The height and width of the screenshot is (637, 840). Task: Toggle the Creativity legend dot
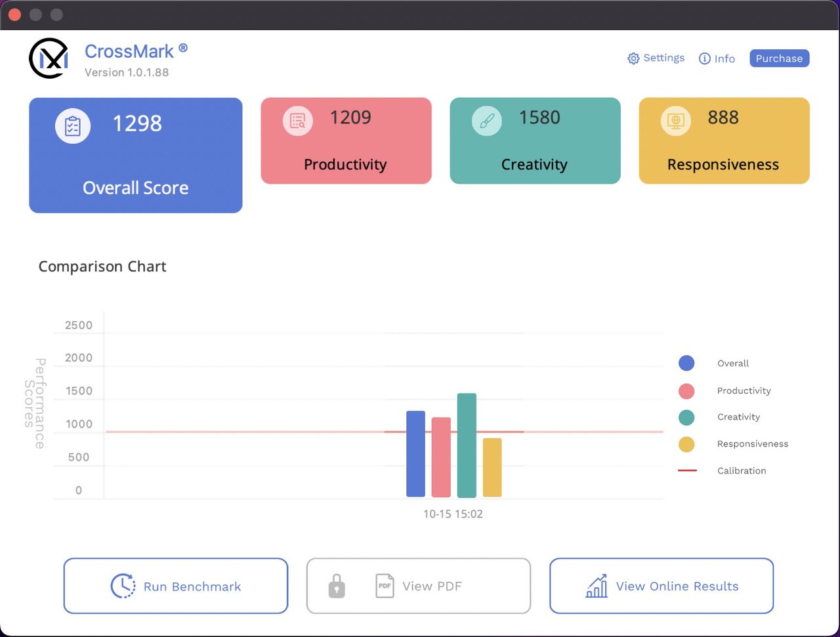coord(686,417)
